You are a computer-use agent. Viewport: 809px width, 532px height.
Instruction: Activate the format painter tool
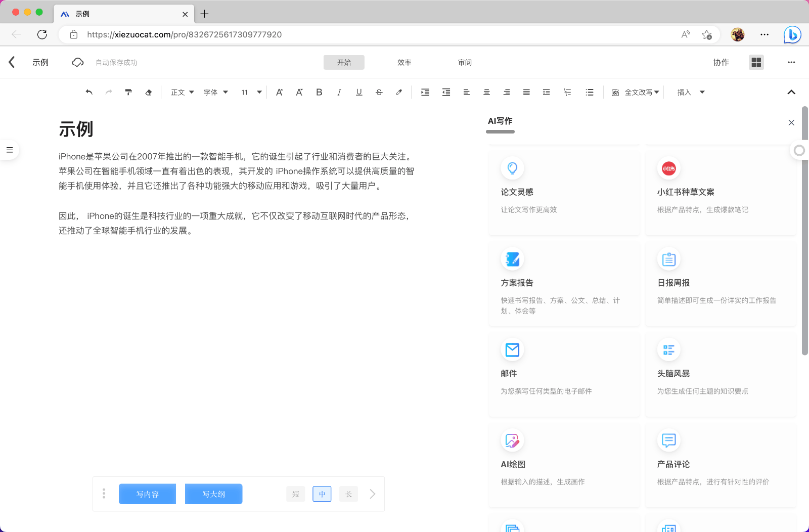click(128, 92)
